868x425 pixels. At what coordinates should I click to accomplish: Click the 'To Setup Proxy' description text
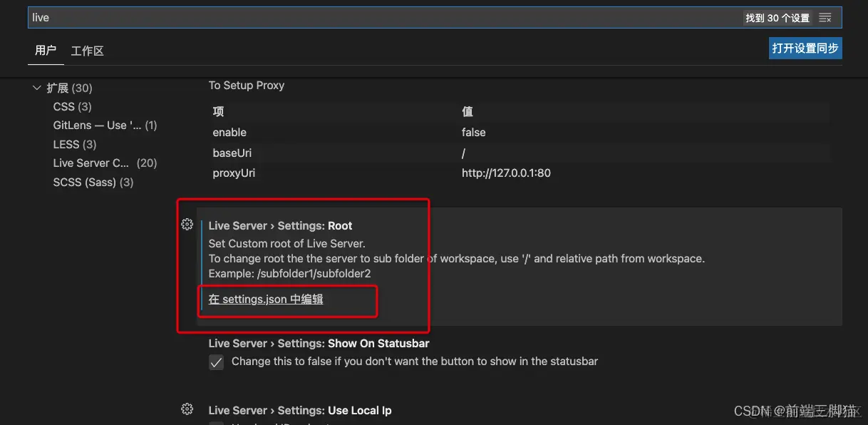(247, 86)
